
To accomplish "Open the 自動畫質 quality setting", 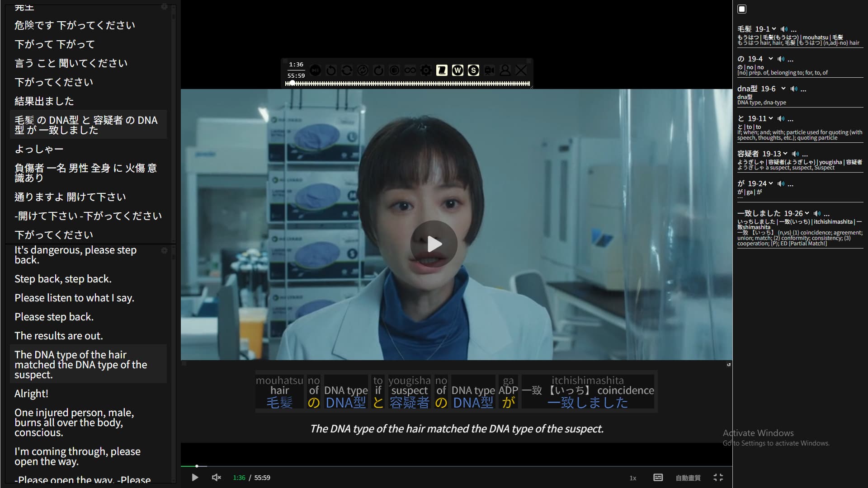I will pyautogui.click(x=688, y=478).
